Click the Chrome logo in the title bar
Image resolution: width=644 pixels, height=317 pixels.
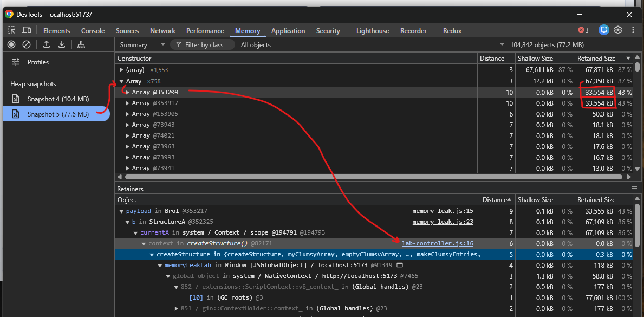9,15
